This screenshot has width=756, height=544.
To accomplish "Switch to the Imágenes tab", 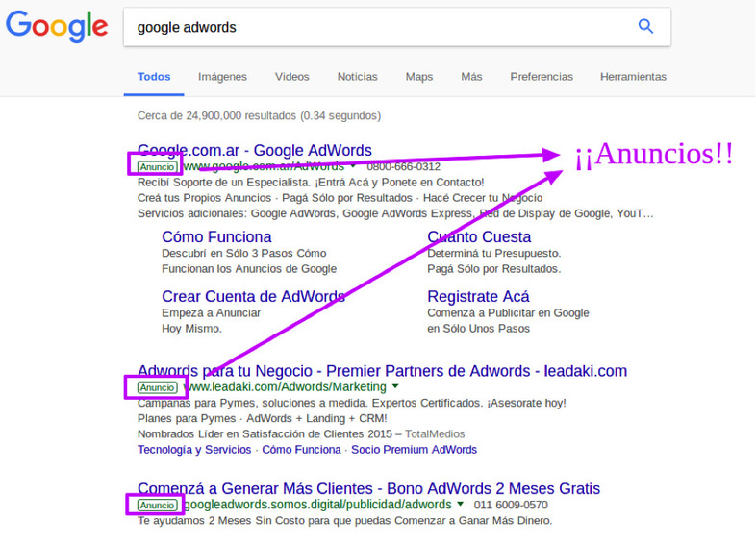I will (x=222, y=77).
